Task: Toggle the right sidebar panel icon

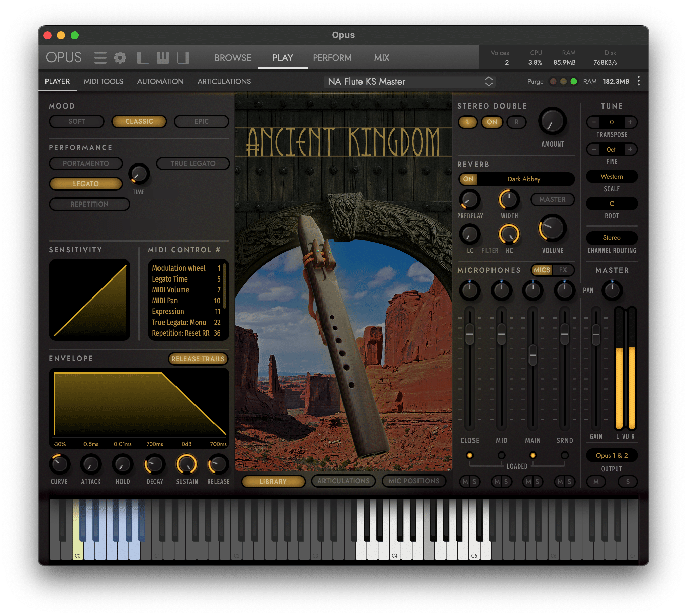Action: (x=183, y=58)
